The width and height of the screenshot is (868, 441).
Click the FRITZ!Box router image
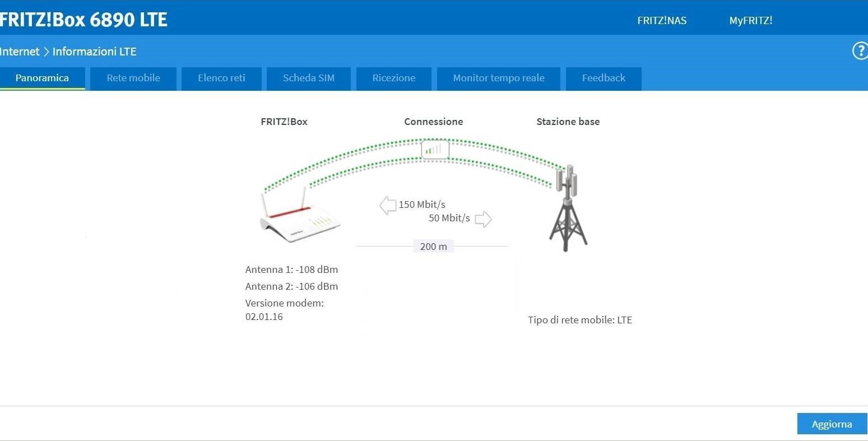tap(300, 214)
